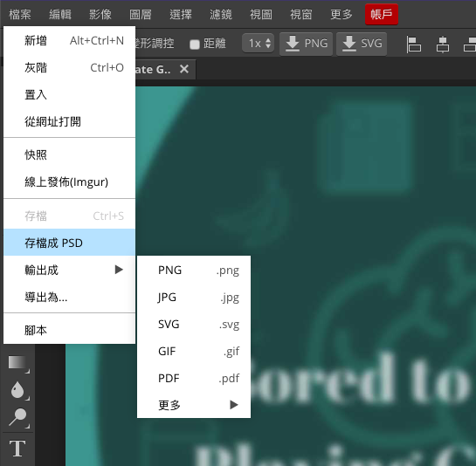The width and height of the screenshot is (476, 466).
Task: Choose 線上發佈(Imgur) entry
Action: (70, 182)
